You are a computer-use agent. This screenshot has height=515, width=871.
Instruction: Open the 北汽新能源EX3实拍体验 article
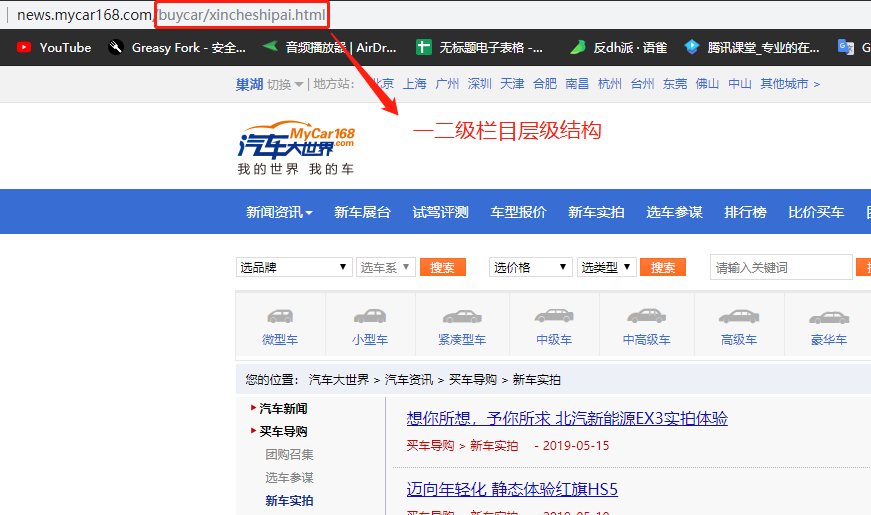coord(567,418)
